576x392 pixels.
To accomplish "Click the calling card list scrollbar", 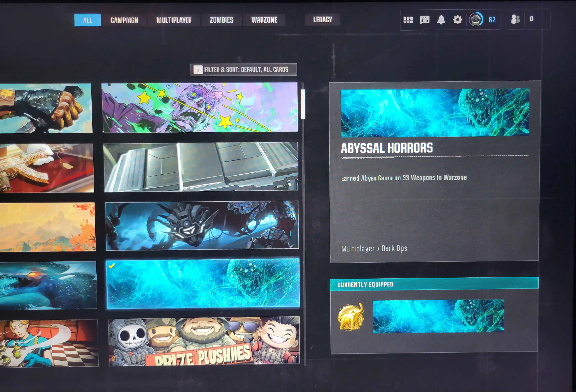I will coord(303,104).
